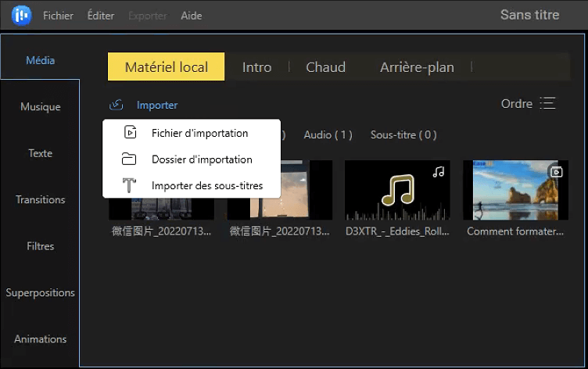Viewport: 588px width, 369px height.
Task: Choose Fichier d'importation from import menu
Action: pos(192,133)
